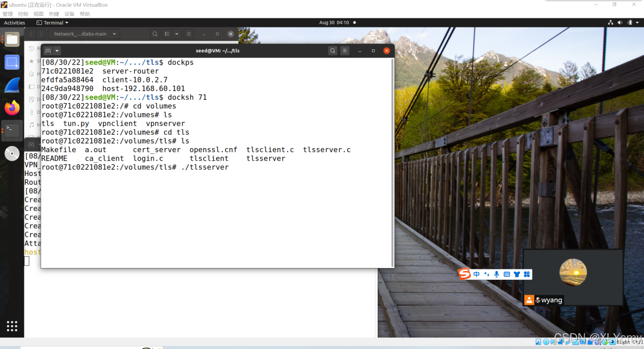Click the server-router container name
The width and height of the screenshot is (644, 349).
[x=131, y=71]
